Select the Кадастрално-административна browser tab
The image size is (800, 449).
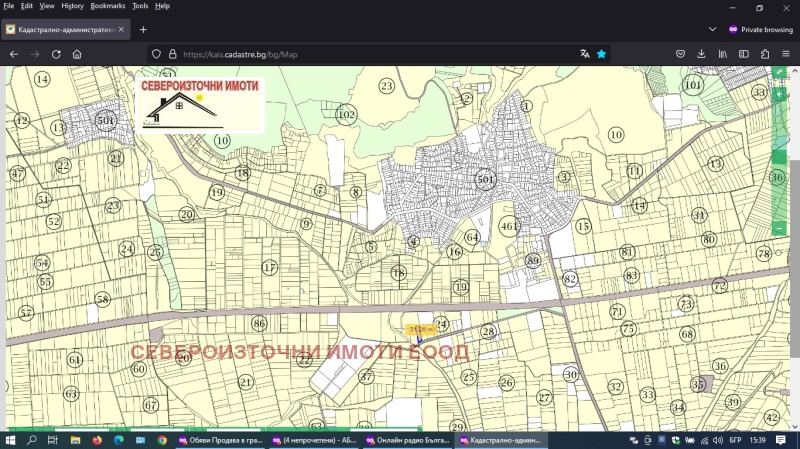[66, 30]
